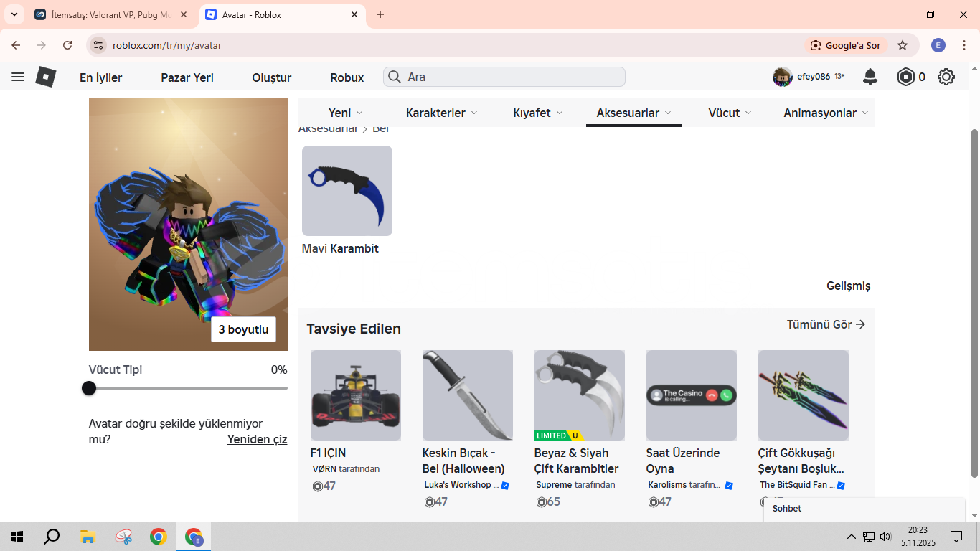Image resolution: width=980 pixels, height=551 pixels.
Task: Click the browser back arrow
Action: tap(16, 45)
